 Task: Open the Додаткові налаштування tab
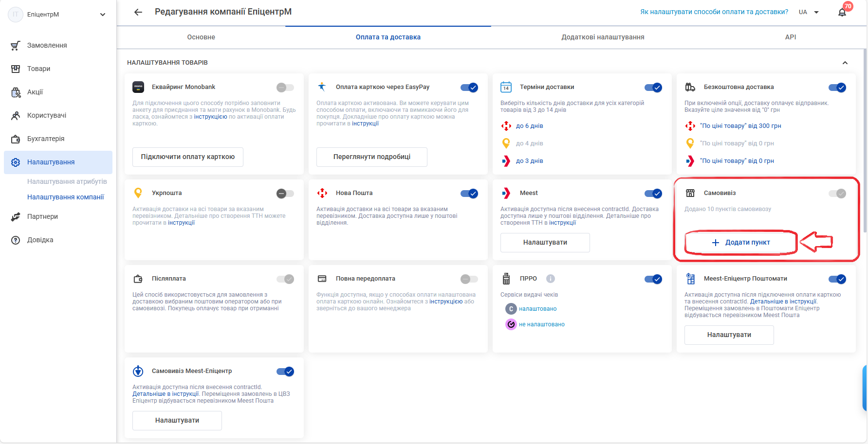pyautogui.click(x=603, y=37)
